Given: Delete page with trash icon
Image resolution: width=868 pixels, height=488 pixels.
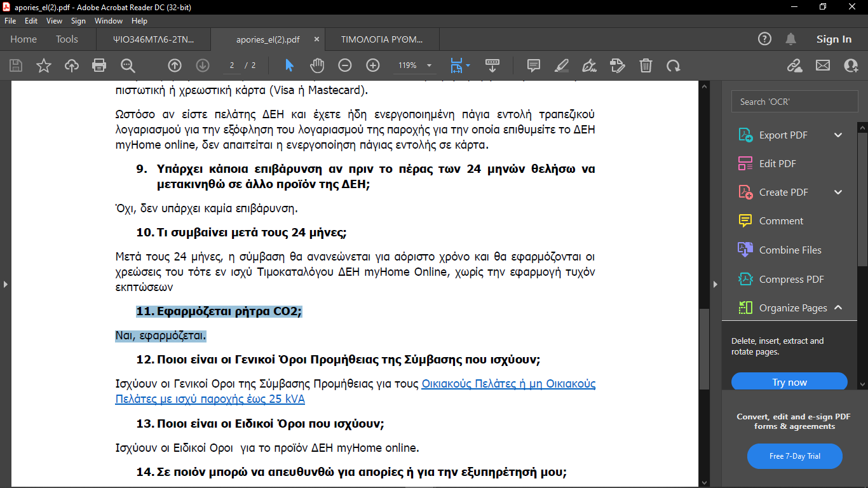Looking at the screenshot, I should (x=646, y=65).
